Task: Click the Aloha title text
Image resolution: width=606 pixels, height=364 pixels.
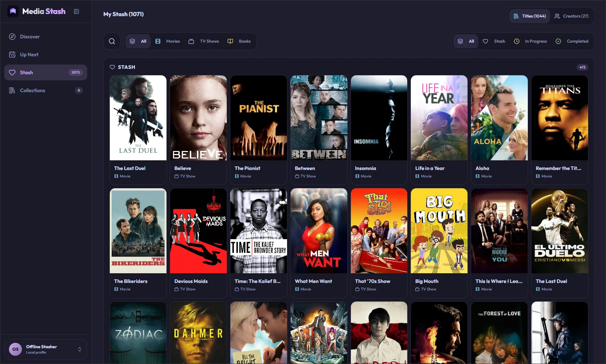Action: pos(483,168)
